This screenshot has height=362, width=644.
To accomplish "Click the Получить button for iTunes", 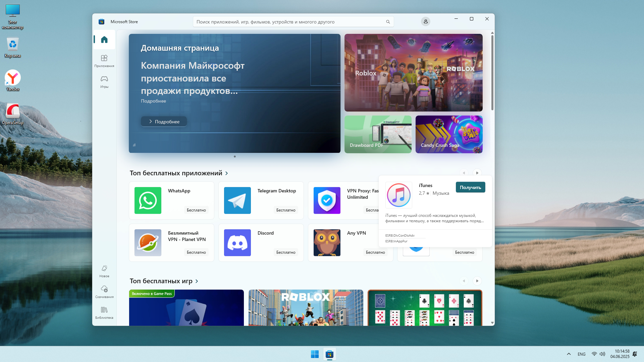I will pyautogui.click(x=470, y=187).
